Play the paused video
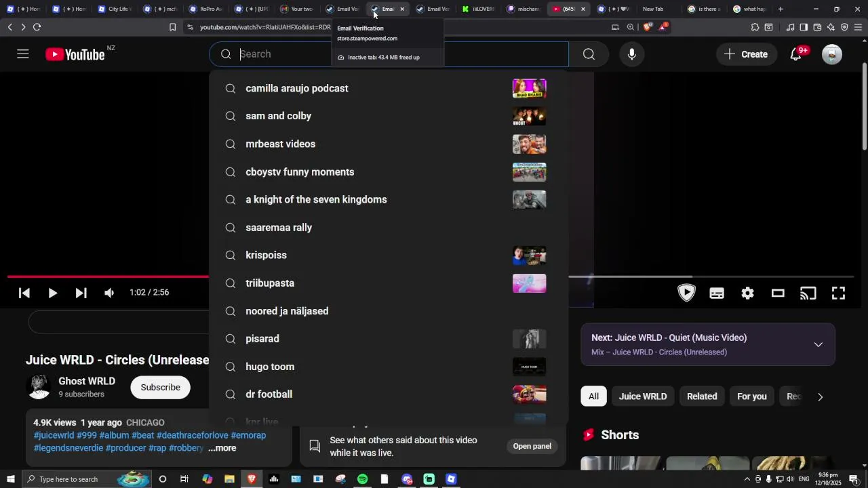868x488 pixels. [x=52, y=293]
